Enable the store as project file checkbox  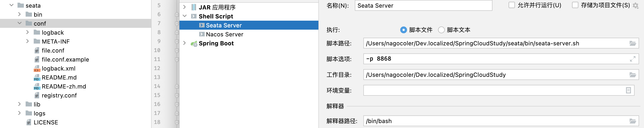pyautogui.click(x=575, y=5)
